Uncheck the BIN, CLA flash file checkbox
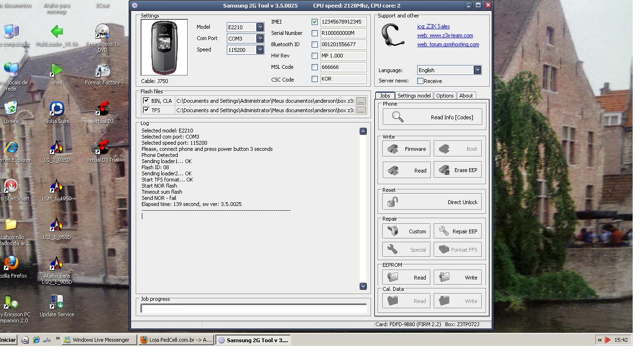The height and width of the screenshot is (362, 644). coord(146,100)
